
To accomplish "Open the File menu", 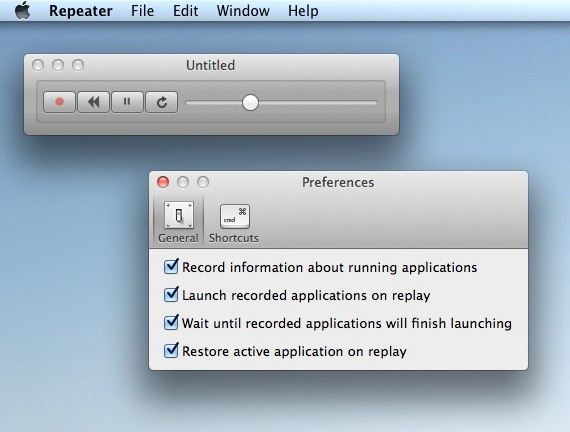I will pos(142,11).
